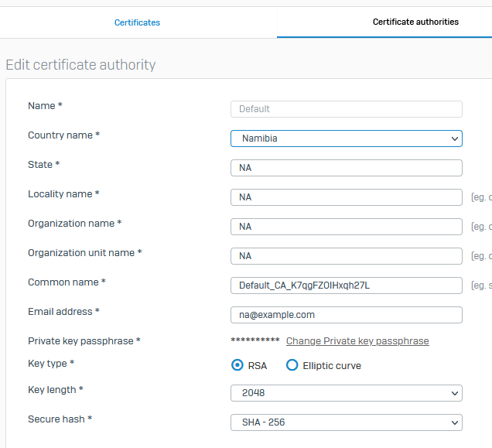Screen dimensions: 492x448
Task: Switch to the Certificates tab
Action: coord(137,22)
